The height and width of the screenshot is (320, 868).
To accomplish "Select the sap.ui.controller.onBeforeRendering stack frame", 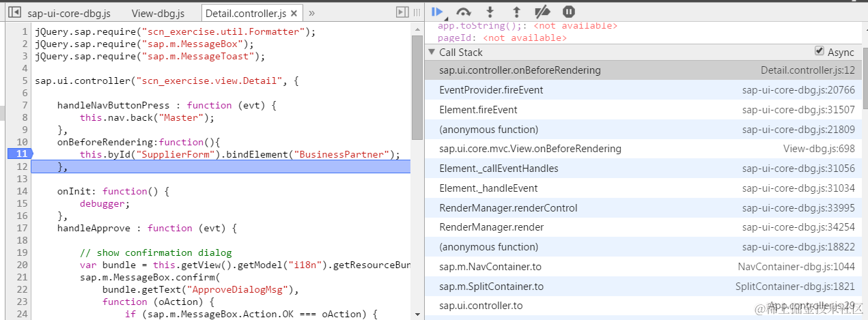I will [643, 70].
